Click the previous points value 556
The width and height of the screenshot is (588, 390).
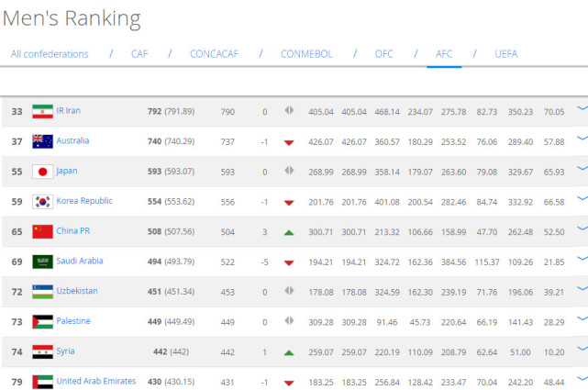[227, 202]
